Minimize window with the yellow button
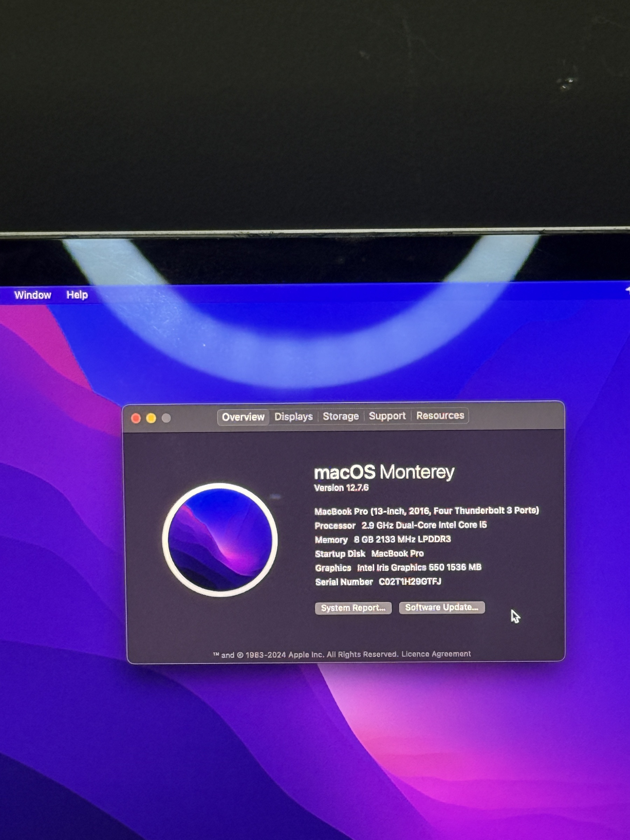 151,418
